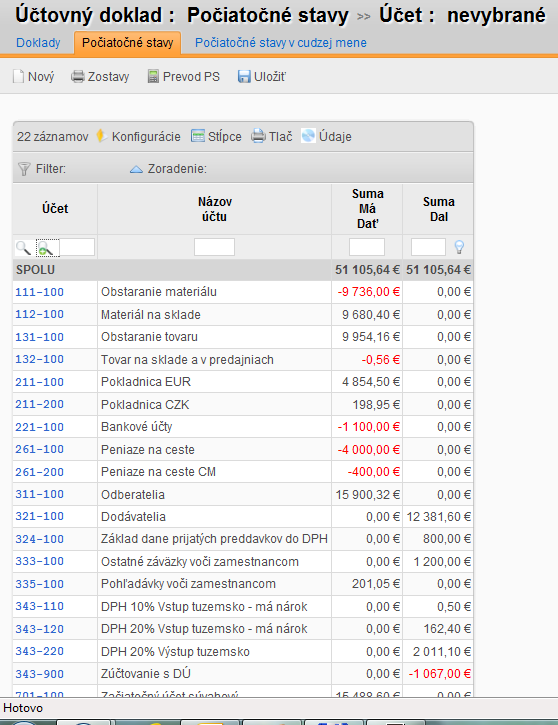This screenshot has width=558, height=725.
Task: Expand the Filter funnel section
Action: pos(24,169)
